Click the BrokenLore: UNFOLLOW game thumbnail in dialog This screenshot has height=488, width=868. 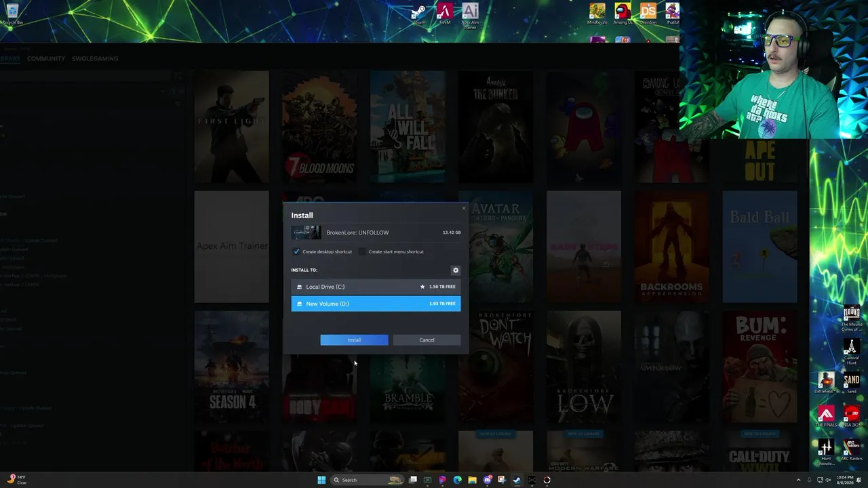coord(307,232)
